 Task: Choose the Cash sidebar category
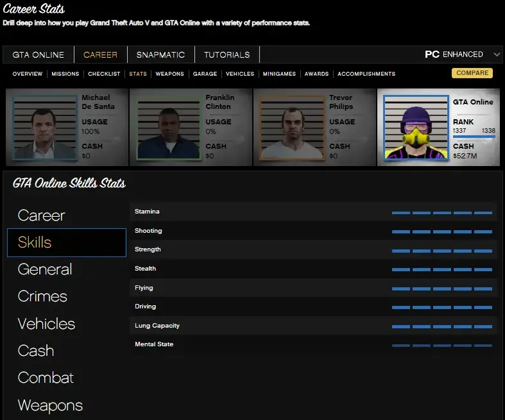(x=36, y=351)
